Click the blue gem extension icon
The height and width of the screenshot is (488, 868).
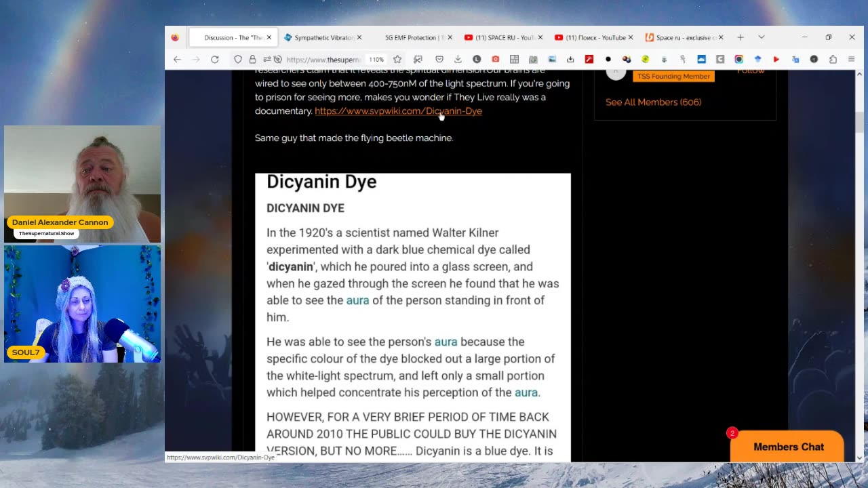coord(757,60)
